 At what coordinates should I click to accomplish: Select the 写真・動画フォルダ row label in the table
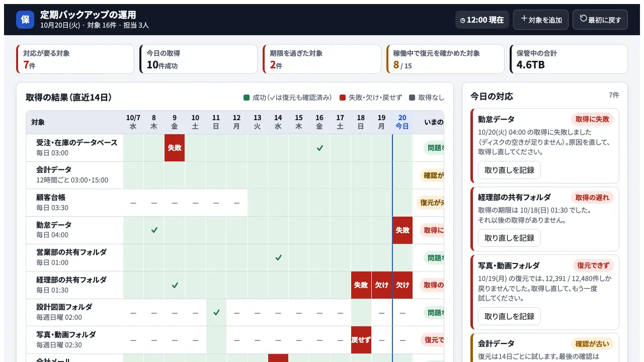point(66,335)
